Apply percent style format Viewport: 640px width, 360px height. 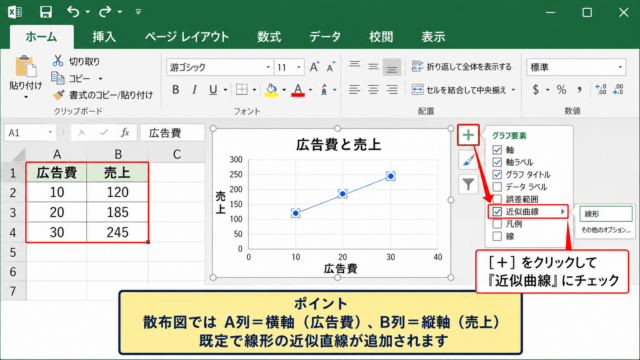pyautogui.click(x=562, y=89)
